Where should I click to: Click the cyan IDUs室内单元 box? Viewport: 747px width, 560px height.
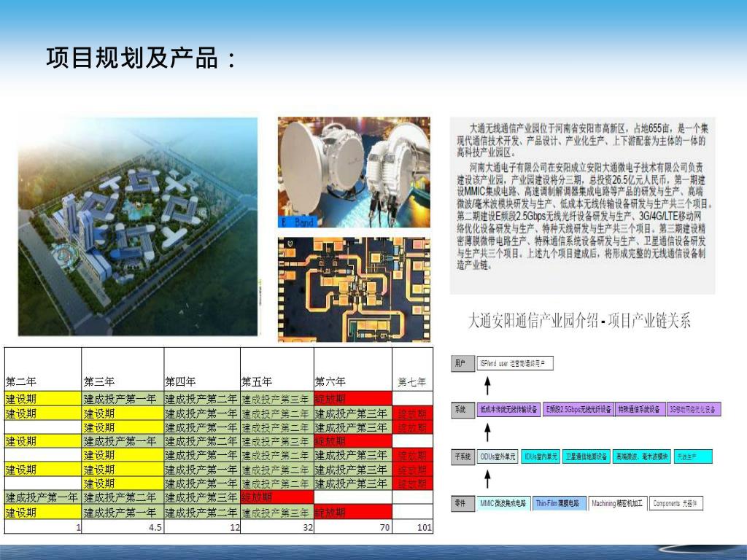[x=541, y=456]
